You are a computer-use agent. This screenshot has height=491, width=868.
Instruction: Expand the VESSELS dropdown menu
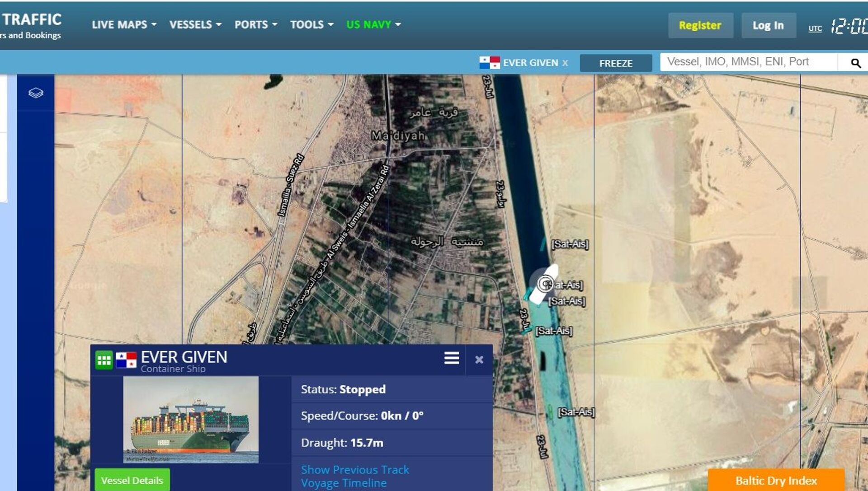(x=195, y=24)
